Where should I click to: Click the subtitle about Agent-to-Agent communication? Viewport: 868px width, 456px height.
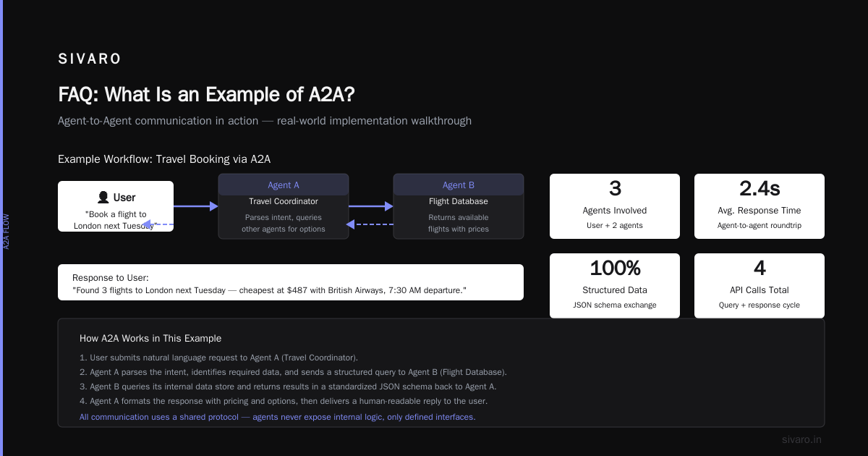265,121
